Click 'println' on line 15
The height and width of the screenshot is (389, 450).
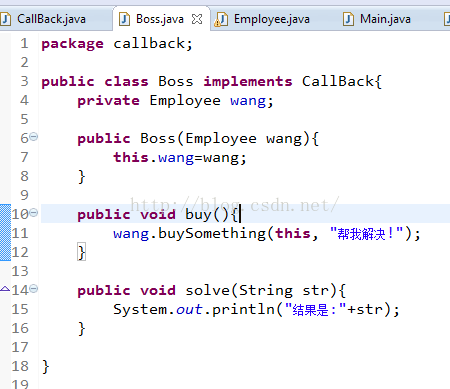243,310
